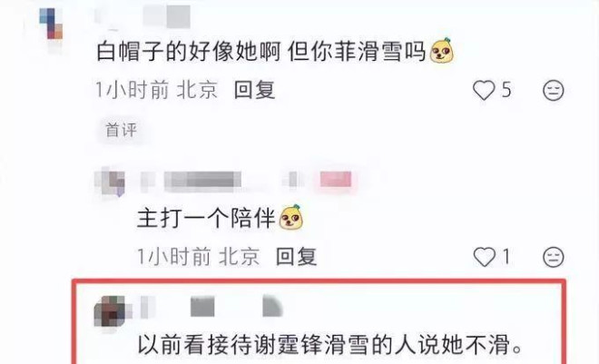Tap the dislike face icon on top comment

pos(553,91)
